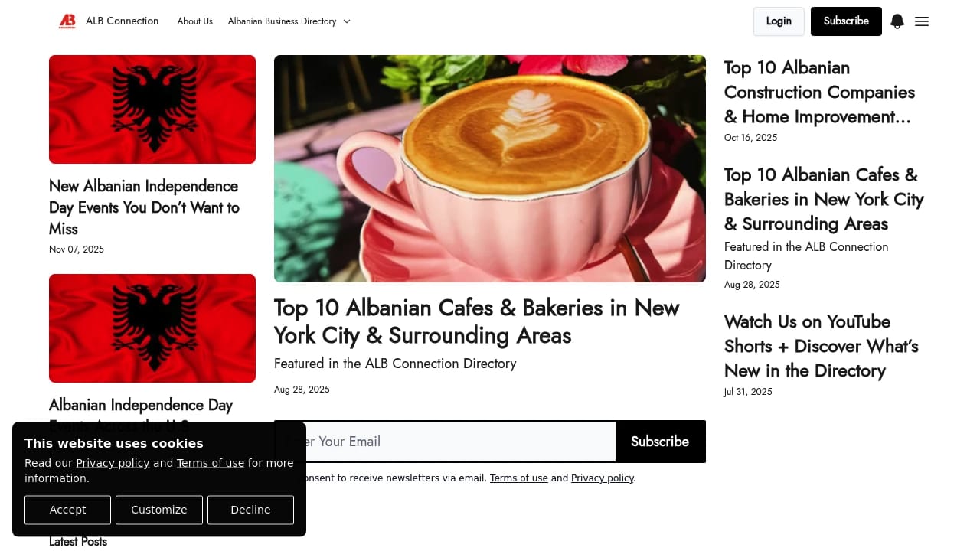Expand the Albanian Business Directory dropdown
The image size is (980, 551).
tap(289, 21)
